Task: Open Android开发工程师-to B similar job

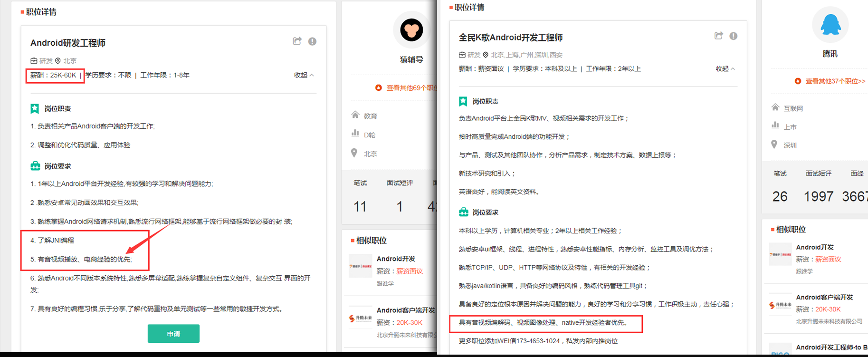Action: [x=831, y=347]
